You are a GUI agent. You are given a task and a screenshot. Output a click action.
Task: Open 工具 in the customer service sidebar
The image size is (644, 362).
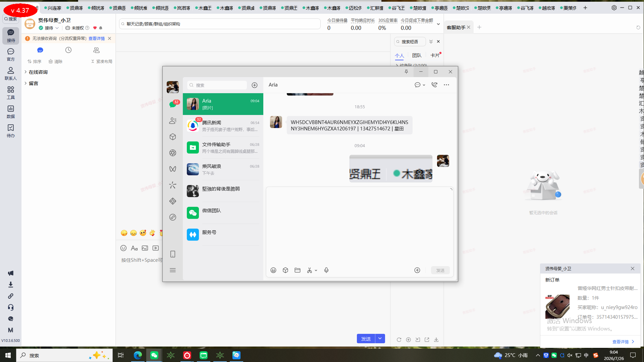11,93
